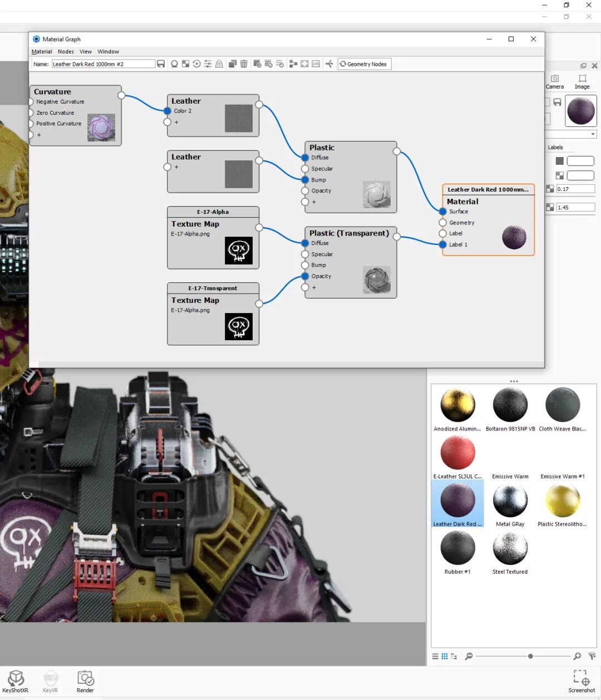This screenshot has height=700, width=601.
Task: Select the Plastic (Transparent) node
Action: coord(351,262)
